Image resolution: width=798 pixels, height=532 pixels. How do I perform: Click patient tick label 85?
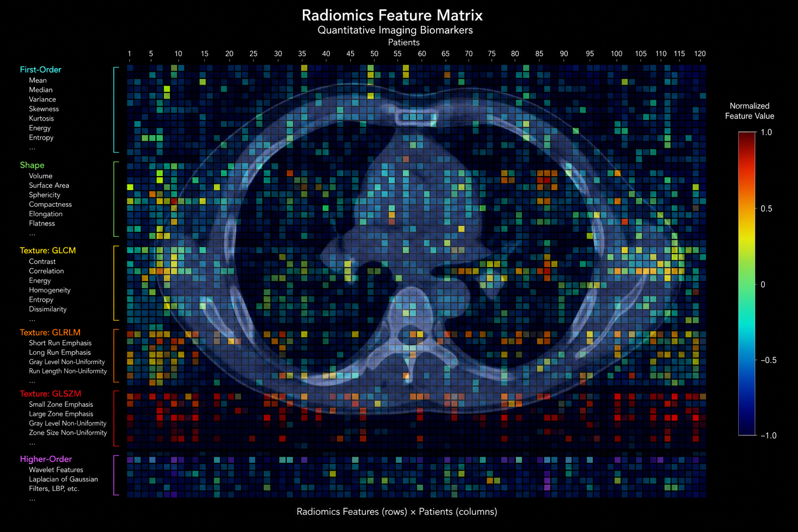539,54
